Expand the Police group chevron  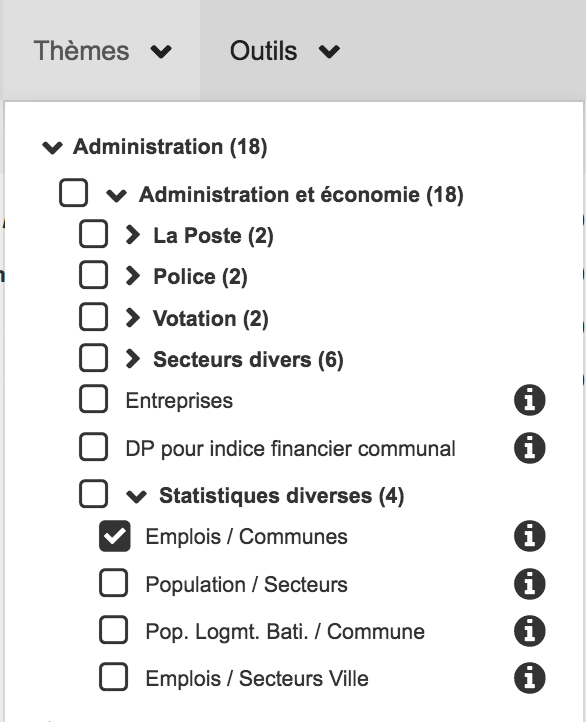tap(133, 276)
